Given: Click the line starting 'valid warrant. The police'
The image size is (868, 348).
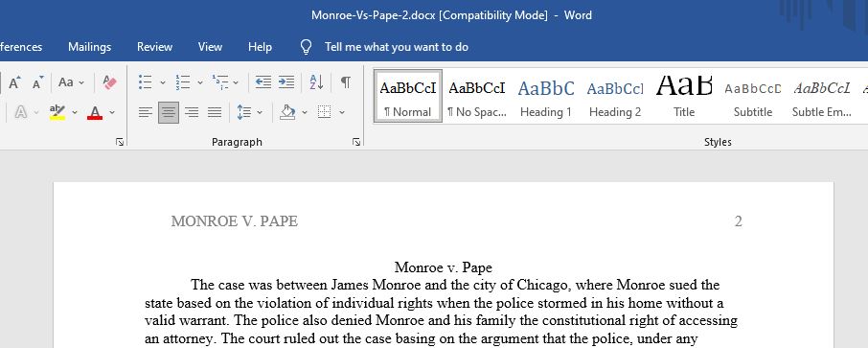Looking at the screenshot, I should 442,321.
